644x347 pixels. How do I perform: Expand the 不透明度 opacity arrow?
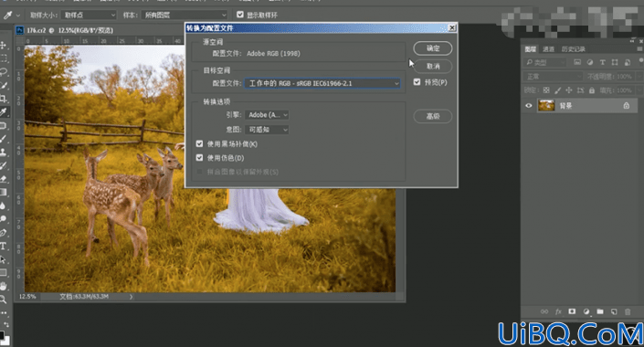639,77
